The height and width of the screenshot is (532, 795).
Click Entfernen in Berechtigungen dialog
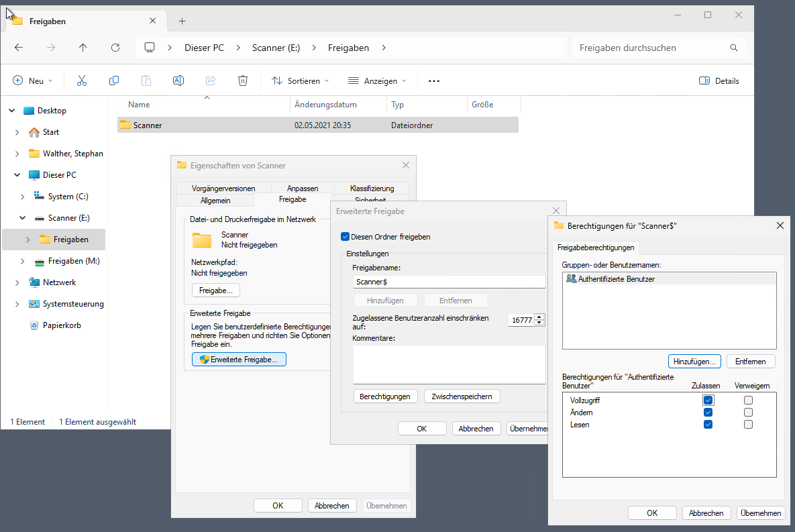pos(751,362)
